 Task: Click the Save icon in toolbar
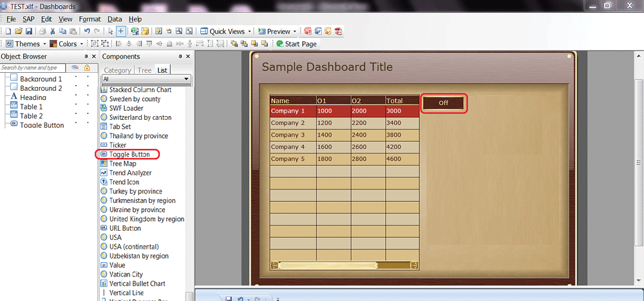29,31
